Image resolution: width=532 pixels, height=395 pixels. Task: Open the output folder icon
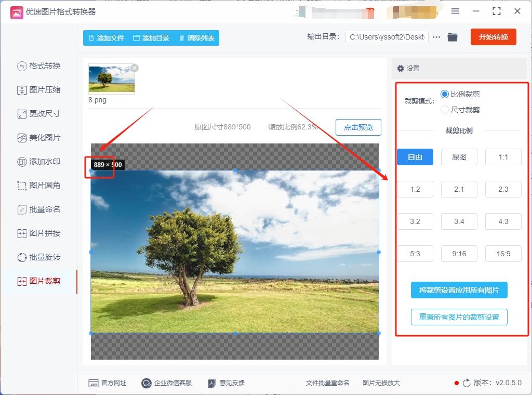[453, 37]
